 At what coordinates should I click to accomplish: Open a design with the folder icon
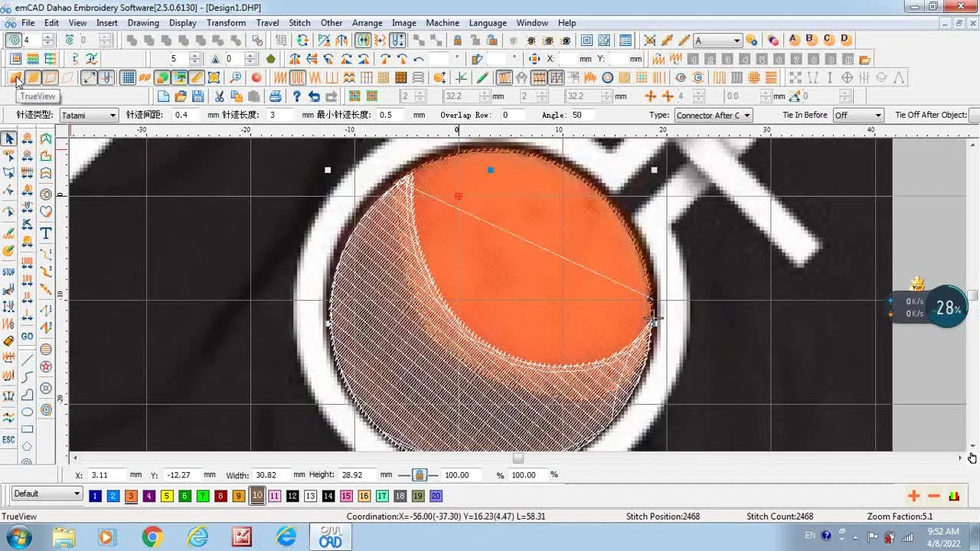(x=181, y=95)
